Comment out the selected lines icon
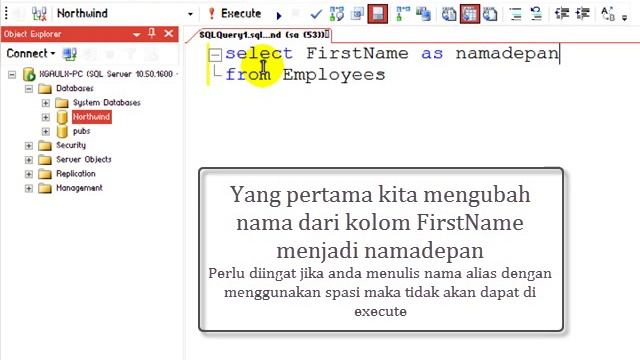Viewport: 640px width, 360px height. pyautogui.click(x=516, y=14)
